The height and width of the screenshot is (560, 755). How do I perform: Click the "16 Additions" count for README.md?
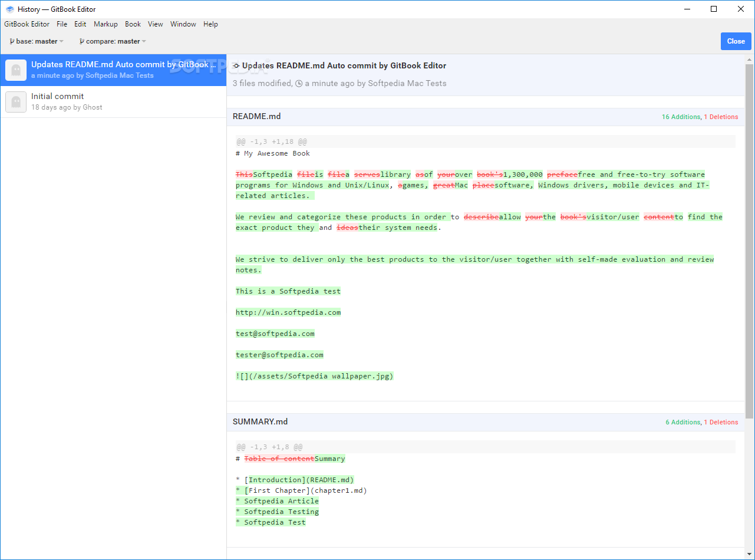681,117
